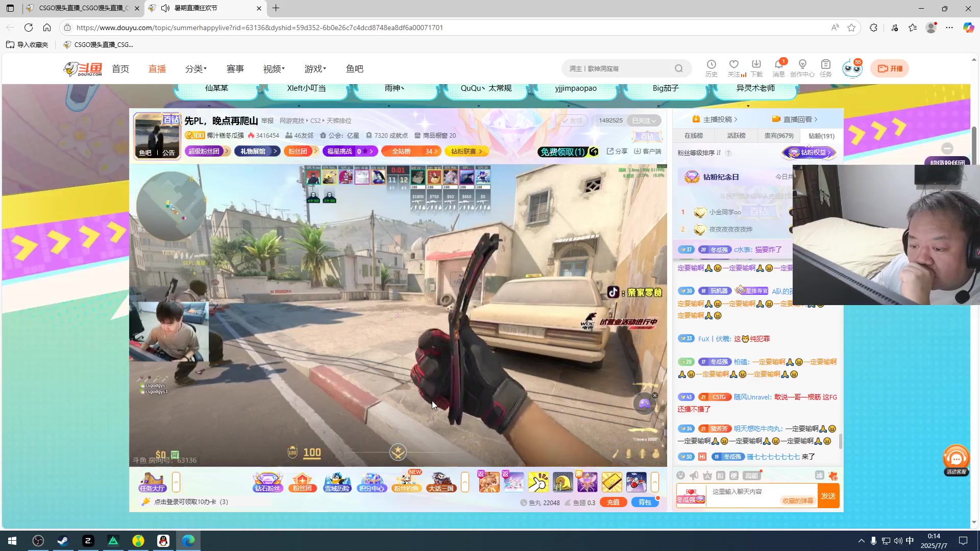980x551 pixels.
Task: Click the megaphone horn icon in chat toolbar
Action: pyautogui.click(x=694, y=475)
